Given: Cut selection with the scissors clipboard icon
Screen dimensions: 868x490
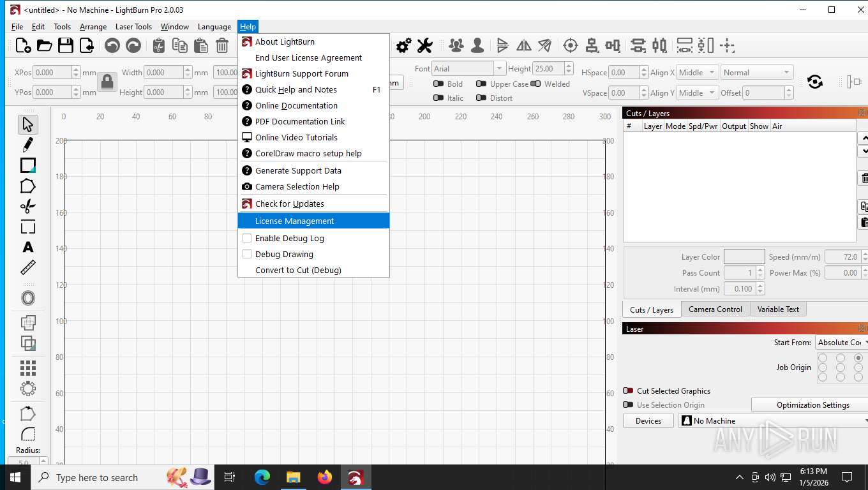Looking at the screenshot, I should click(x=159, y=45).
